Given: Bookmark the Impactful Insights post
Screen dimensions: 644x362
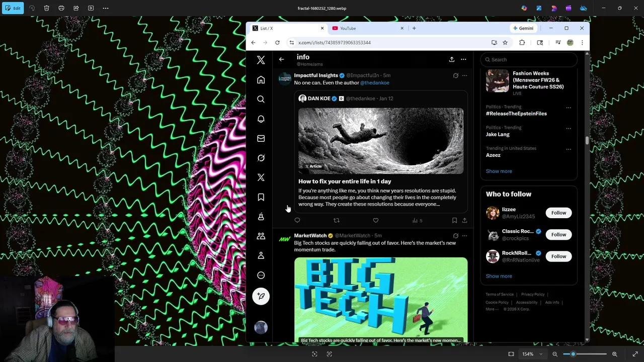Looking at the screenshot, I should pyautogui.click(x=454, y=220).
